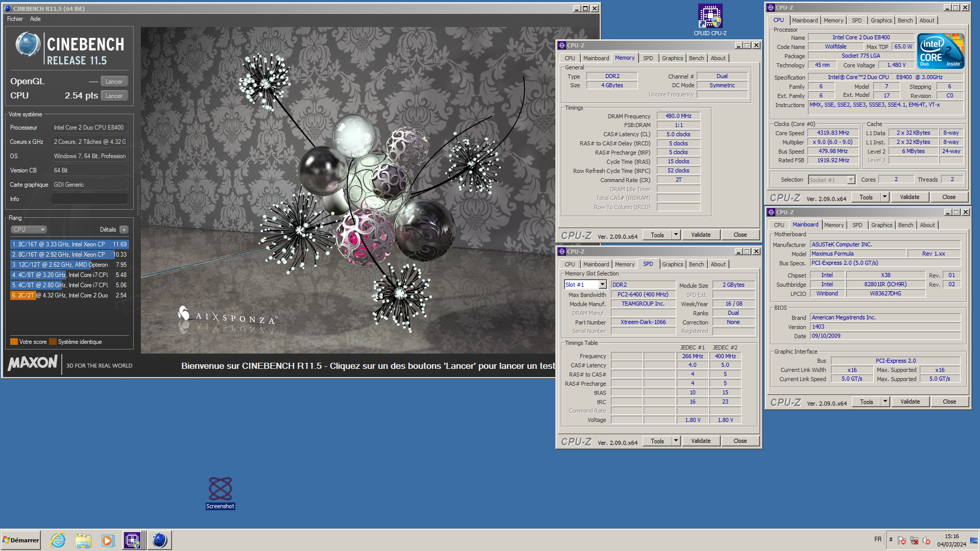
Task: Open Memory tab in CPU window
Action: coord(833,20)
